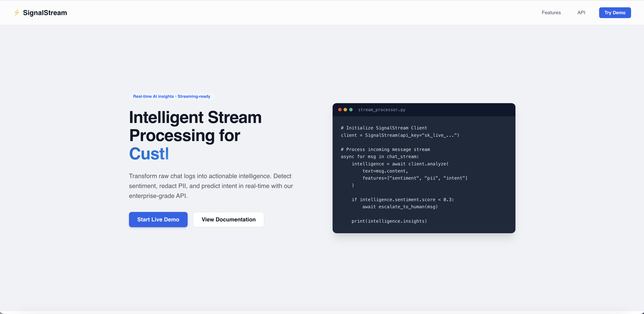Image resolution: width=644 pixels, height=314 pixels.
Task: Click the lightning bolt logo icon
Action: (17, 12)
